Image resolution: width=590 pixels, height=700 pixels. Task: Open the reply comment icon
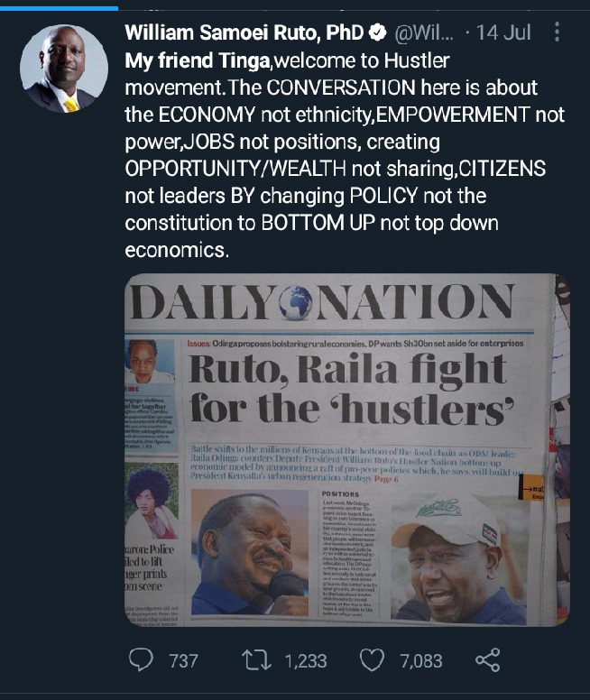click(141, 659)
